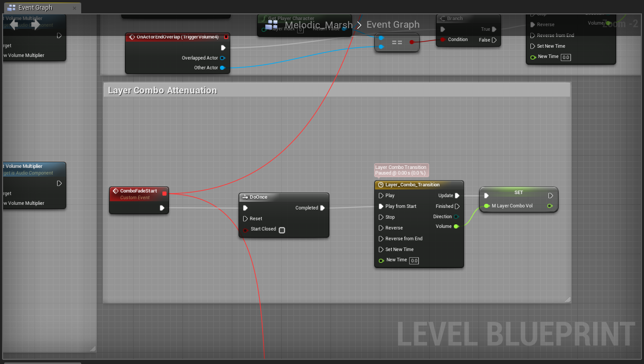Click New Time green input pin on Layer_Combo_Transition

point(381,260)
